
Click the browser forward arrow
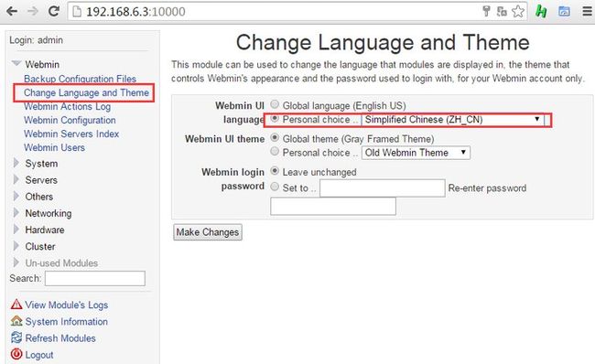pyautogui.click(x=33, y=11)
